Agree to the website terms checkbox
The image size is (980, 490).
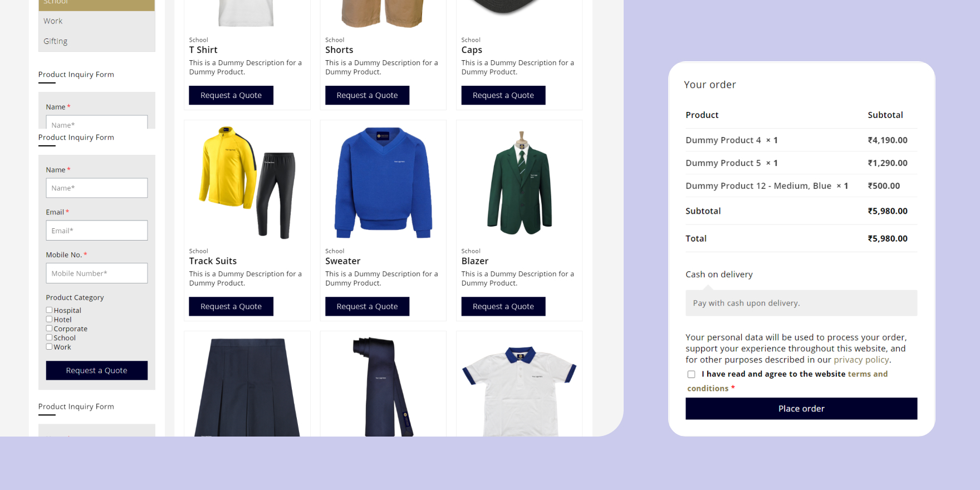(691, 374)
